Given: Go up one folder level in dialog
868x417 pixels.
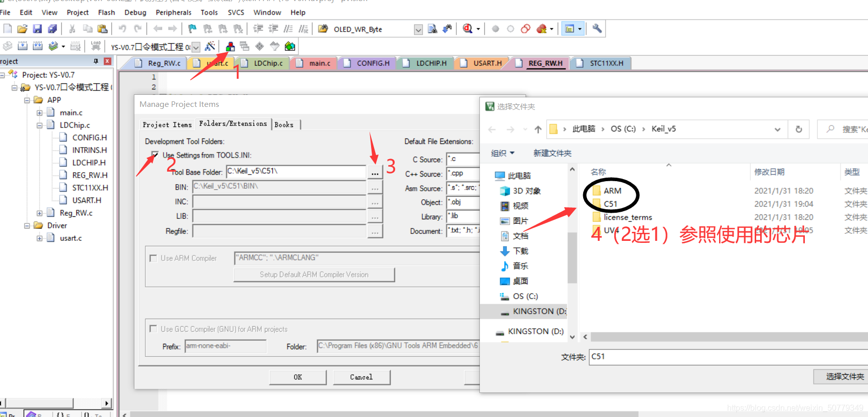Looking at the screenshot, I should [x=538, y=129].
